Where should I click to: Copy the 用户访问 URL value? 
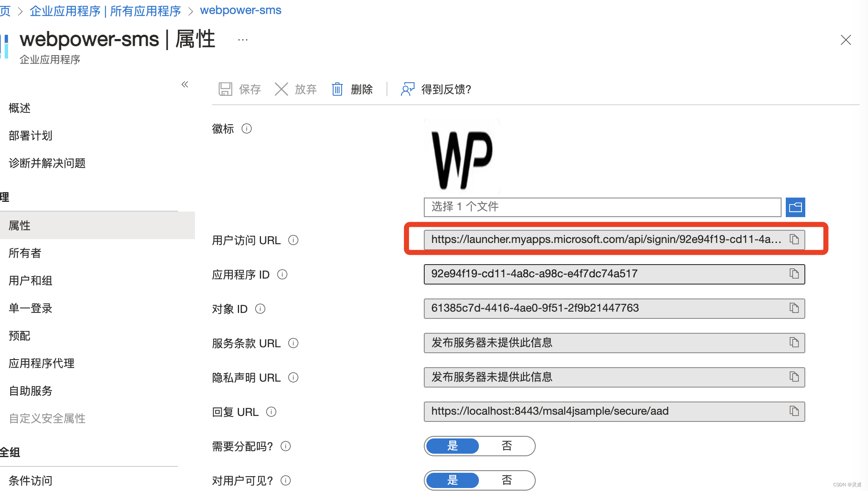click(794, 240)
